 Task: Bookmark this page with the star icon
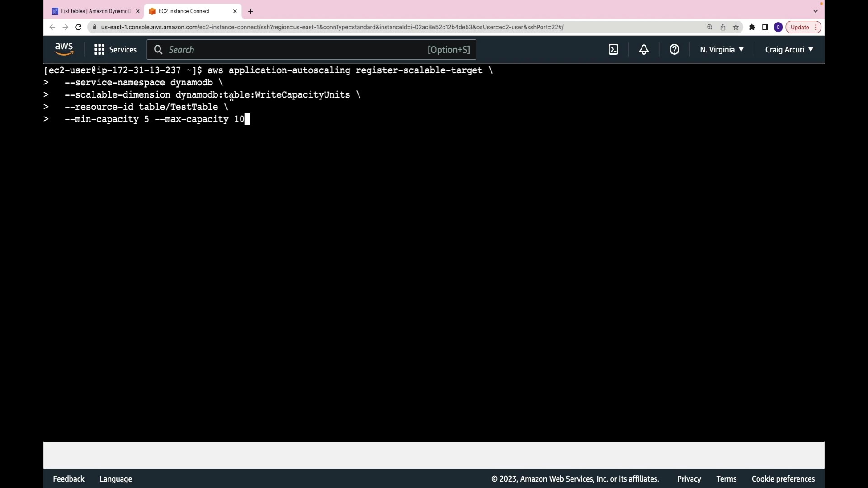tap(736, 28)
